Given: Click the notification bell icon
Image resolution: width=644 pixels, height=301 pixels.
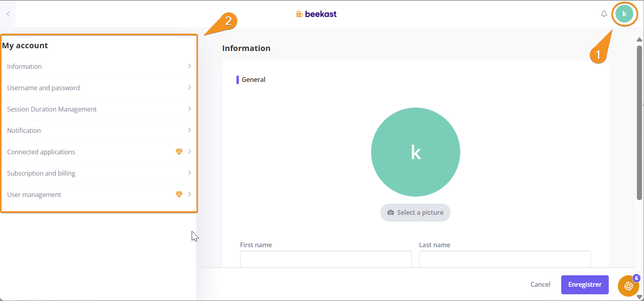Looking at the screenshot, I should click(x=604, y=14).
